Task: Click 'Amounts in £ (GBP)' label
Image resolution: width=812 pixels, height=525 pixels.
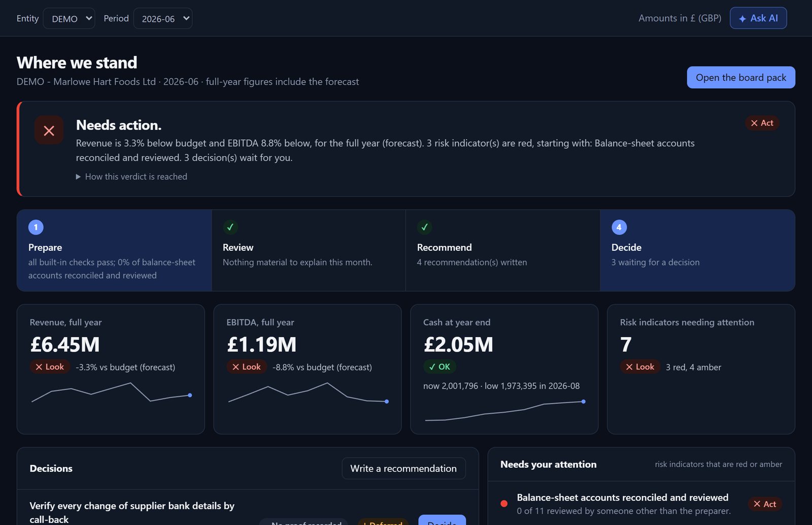Action: [680, 18]
